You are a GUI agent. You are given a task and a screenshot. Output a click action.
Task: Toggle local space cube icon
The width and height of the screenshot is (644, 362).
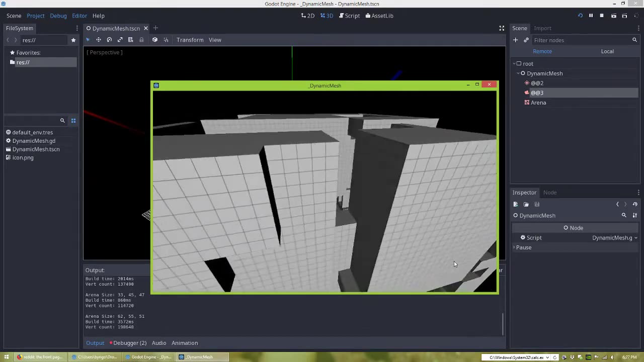[155, 40]
